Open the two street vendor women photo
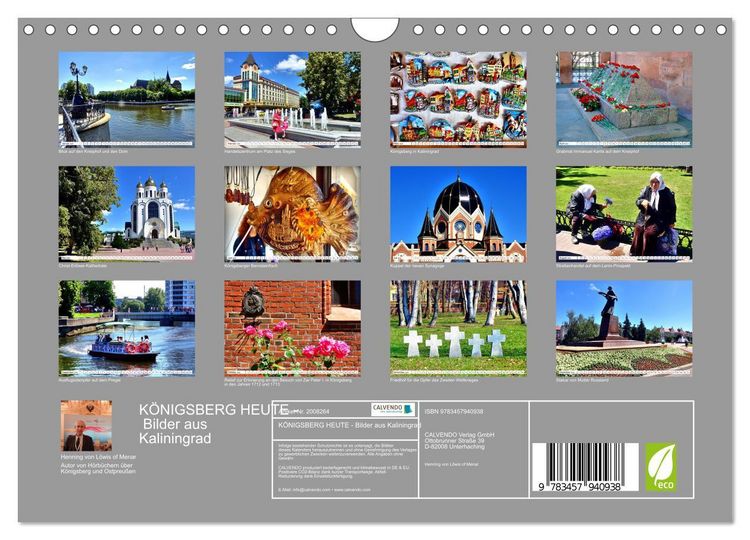 (624, 214)
